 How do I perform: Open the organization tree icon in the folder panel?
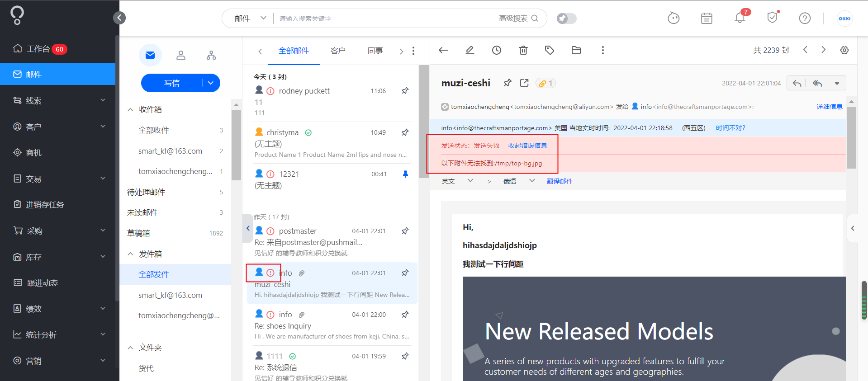click(211, 55)
